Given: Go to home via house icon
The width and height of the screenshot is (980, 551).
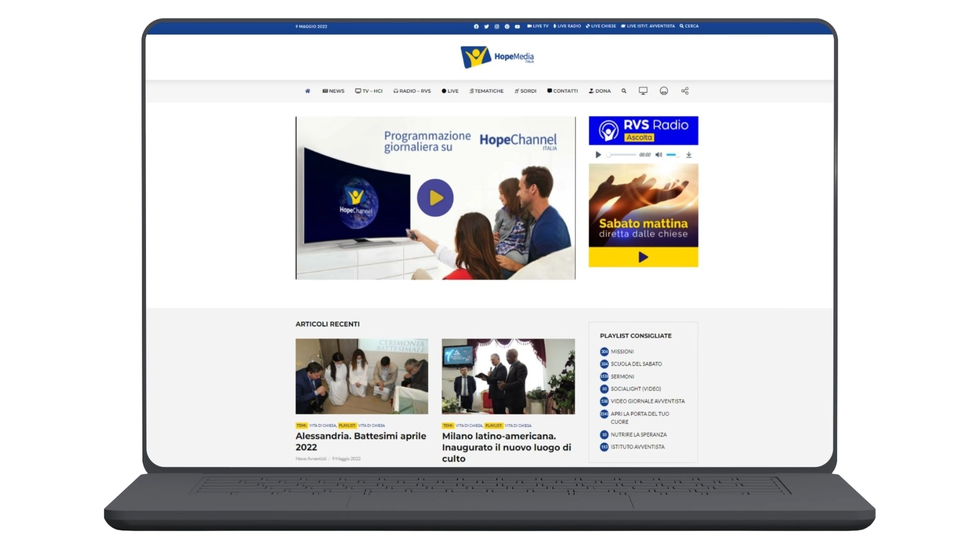Looking at the screenshot, I should (307, 91).
